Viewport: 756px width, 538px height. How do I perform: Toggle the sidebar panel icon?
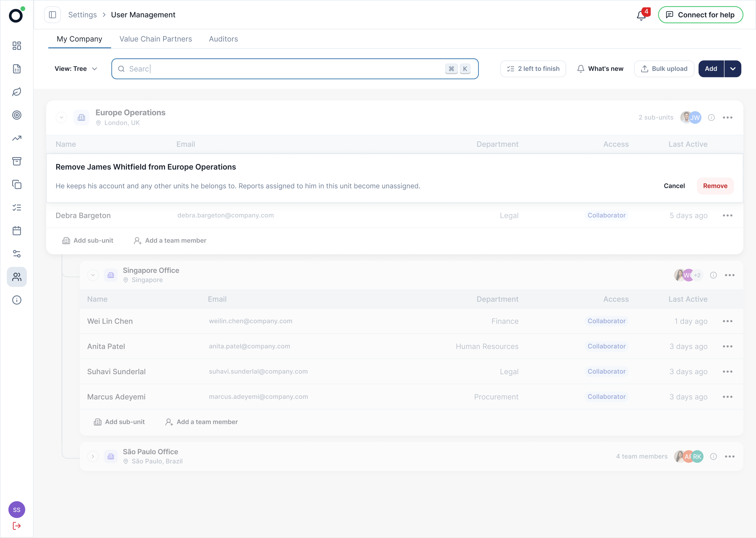click(53, 15)
